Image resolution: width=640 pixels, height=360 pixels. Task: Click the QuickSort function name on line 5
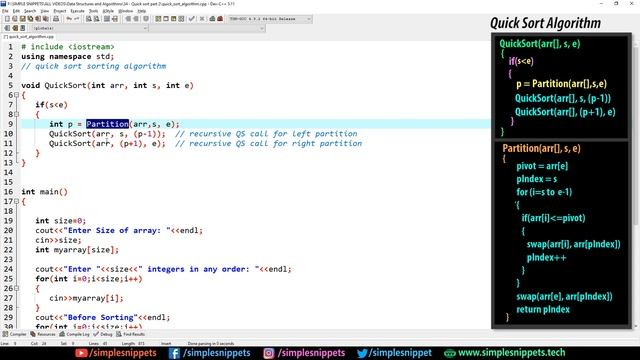point(65,85)
